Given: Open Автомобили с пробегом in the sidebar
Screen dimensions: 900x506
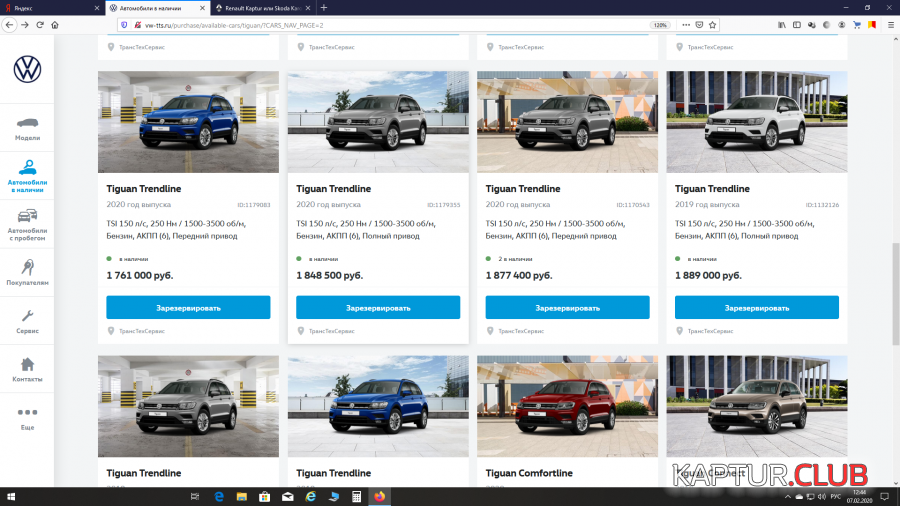Looking at the screenshot, I should click(27, 226).
